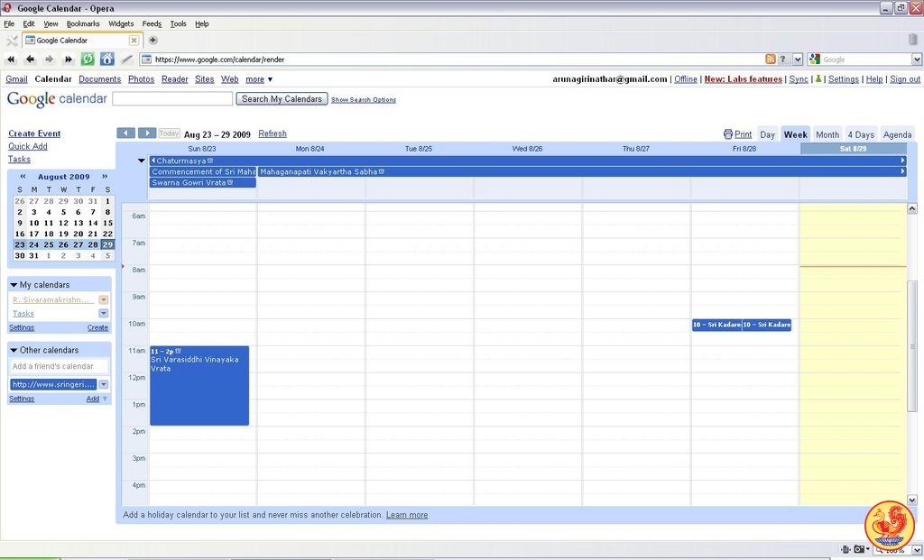
Task: Click the Create Event link
Action: pos(34,133)
